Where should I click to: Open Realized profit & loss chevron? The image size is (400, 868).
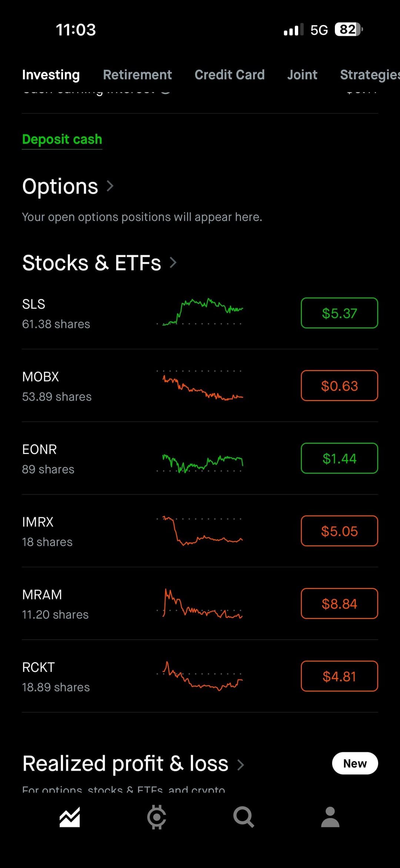tap(241, 764)
